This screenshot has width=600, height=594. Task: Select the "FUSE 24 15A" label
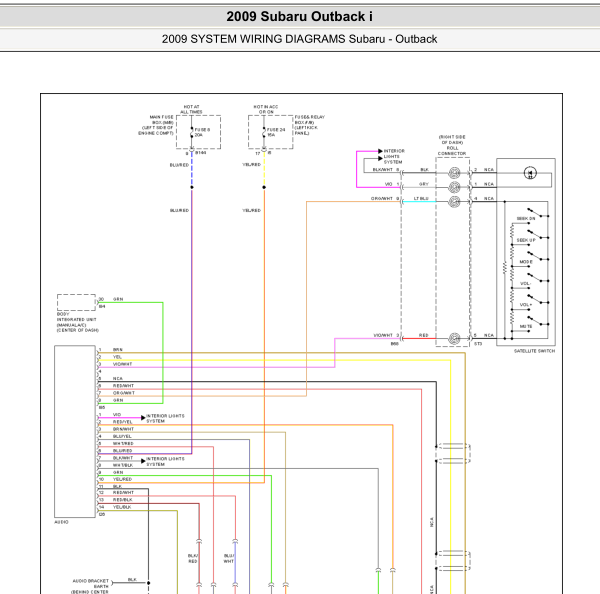click(x=276, y=132)
